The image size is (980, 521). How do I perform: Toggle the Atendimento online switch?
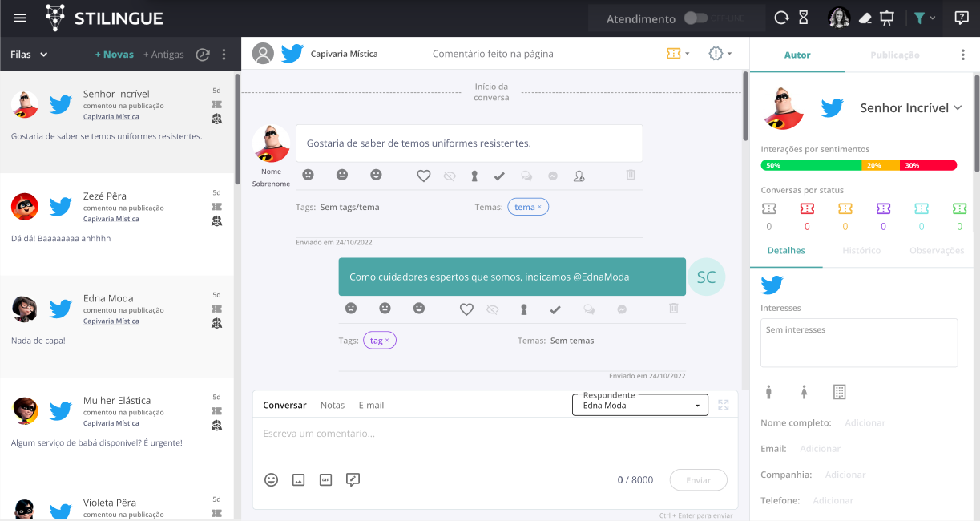[696, 18]
